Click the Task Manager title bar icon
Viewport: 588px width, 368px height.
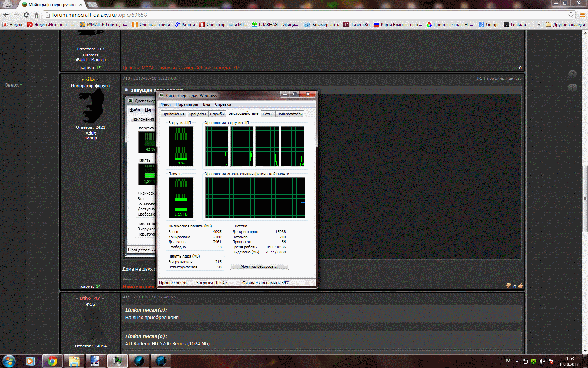pos(161,95)
